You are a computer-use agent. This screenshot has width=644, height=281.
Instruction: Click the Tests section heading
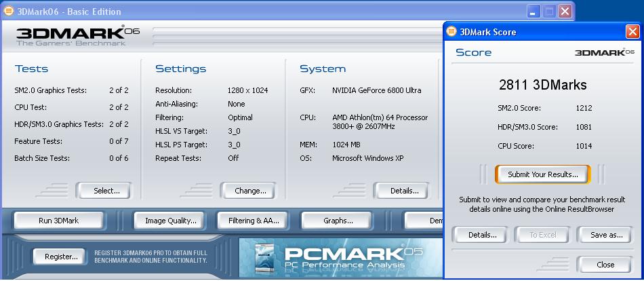[31, 69]
